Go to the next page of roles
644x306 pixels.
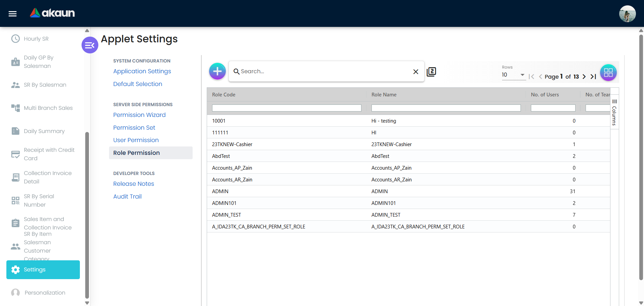click(584, 77)
